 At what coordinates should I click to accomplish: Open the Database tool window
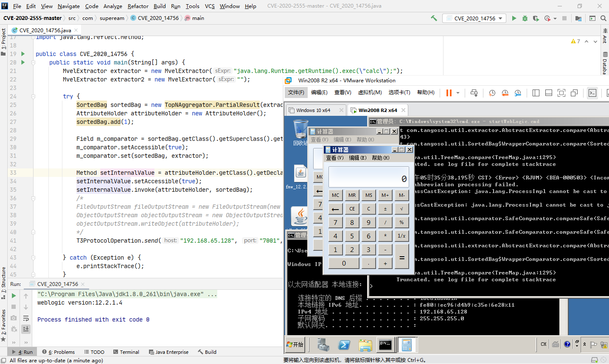tap(605, 63)
